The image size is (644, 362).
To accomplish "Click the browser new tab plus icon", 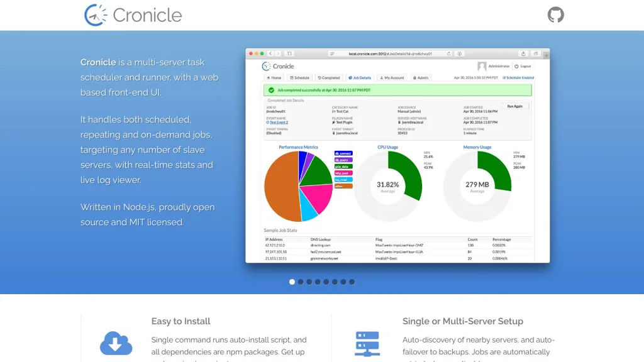I will coord(547,55).
